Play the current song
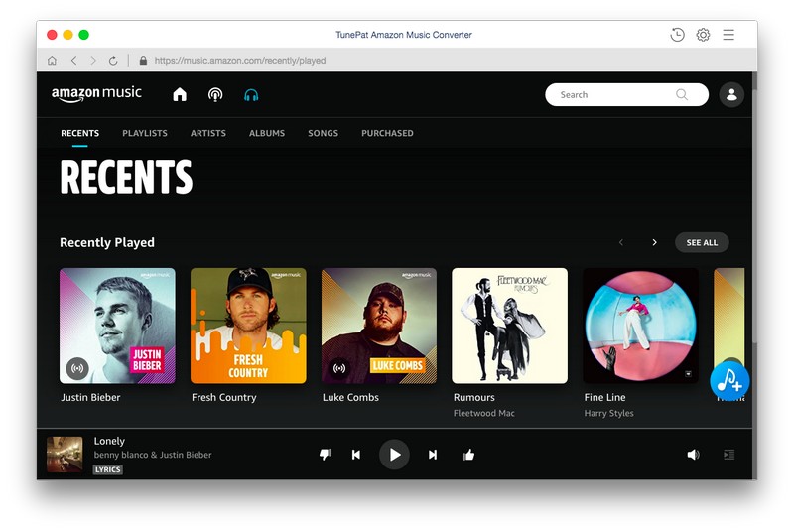The width and height of the screenshot is (794, 532). click(x=394, y=455)
